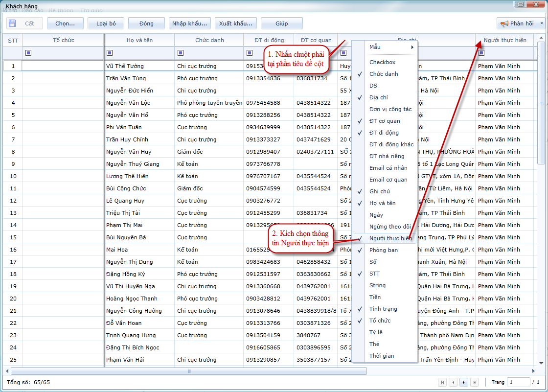Image resolution: width=548 pixels, height=392 pixels.
Task: Uncheck Người thực hiện in column menu
Action: 390,238
